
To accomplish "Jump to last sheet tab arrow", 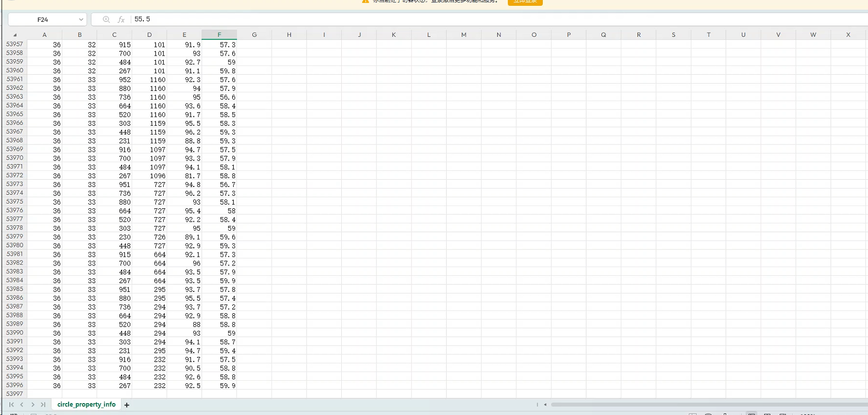I will pos(43,405).
